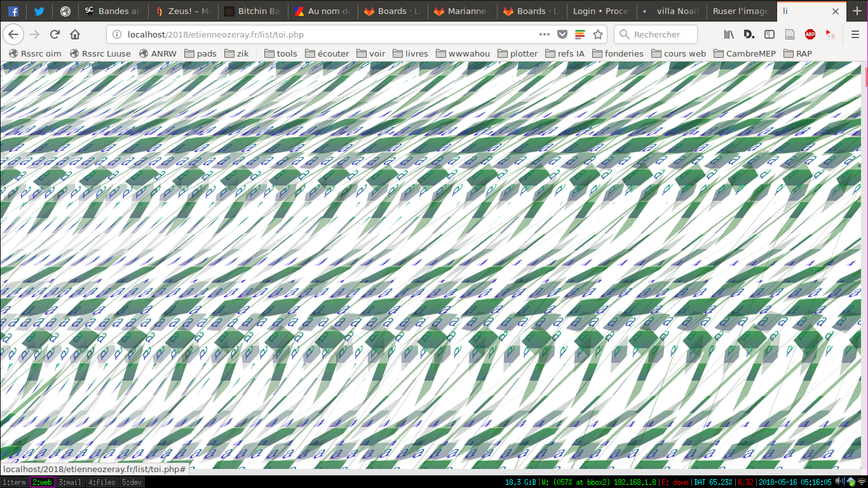Open the 'Rssrc Luuse' bookmark
Image resolution: width=868 pixels, height=488 pixels.
100,53
